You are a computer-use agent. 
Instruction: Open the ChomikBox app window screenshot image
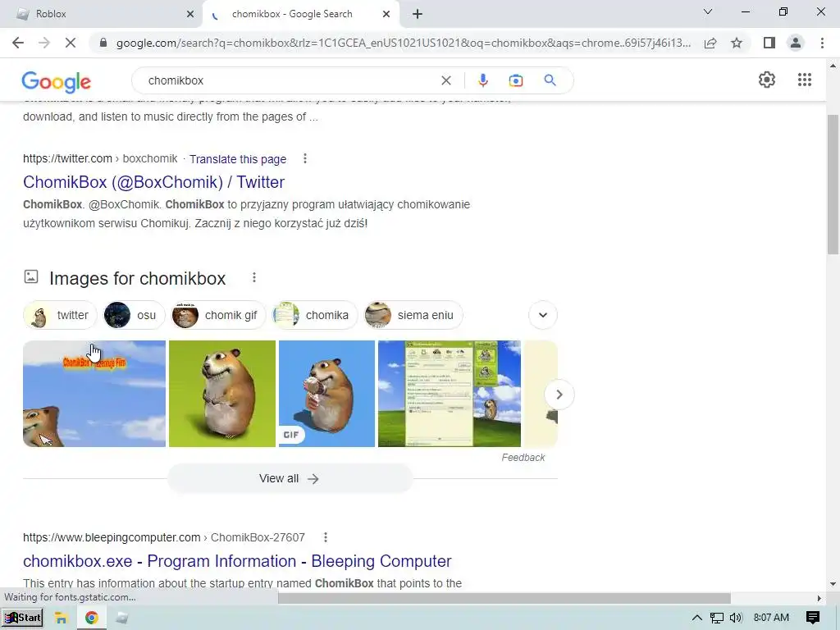pyautogui.click(x=450, y=394)
